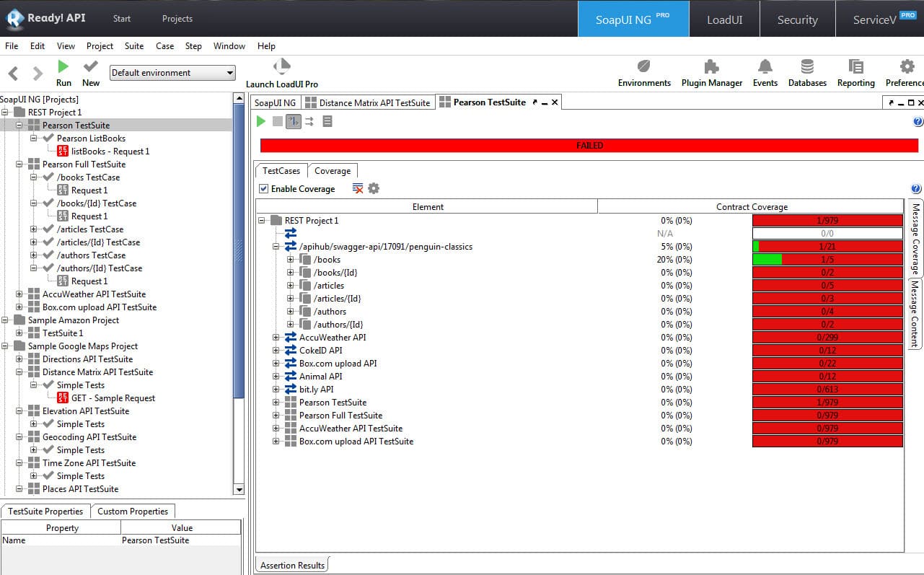
Task: Switch to the ServiceV module
Action: click(x=880, y=19)
